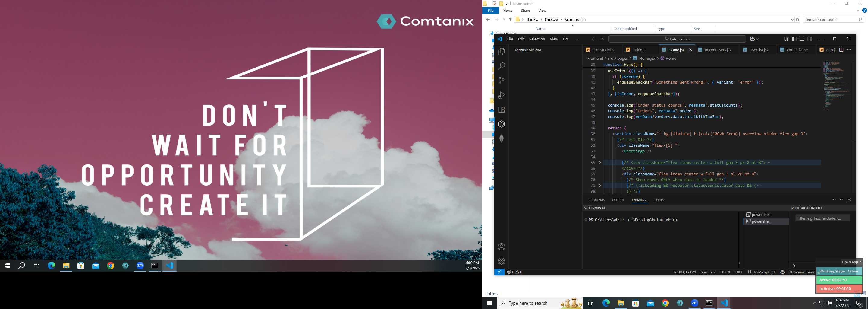Screen dimensions: 868x309
Task: Open the Windows notification center icon
Action: click(859, 303)
